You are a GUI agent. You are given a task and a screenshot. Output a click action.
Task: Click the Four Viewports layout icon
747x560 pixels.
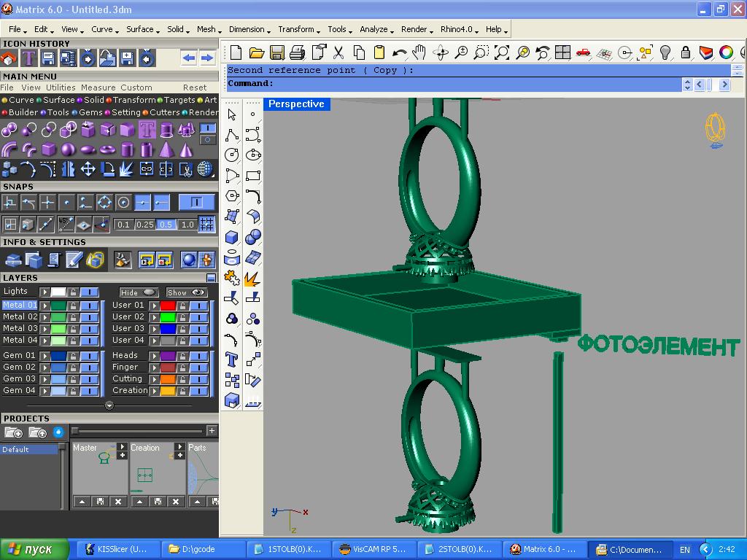point(562,52)
